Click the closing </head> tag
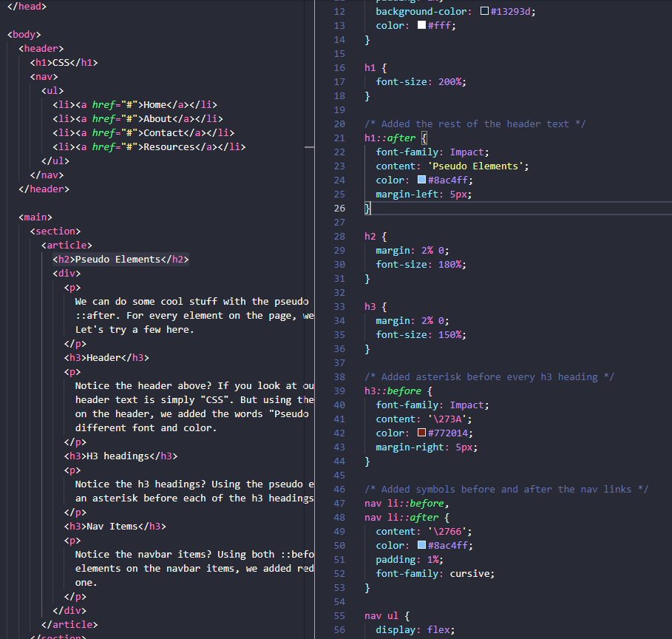 27,7
